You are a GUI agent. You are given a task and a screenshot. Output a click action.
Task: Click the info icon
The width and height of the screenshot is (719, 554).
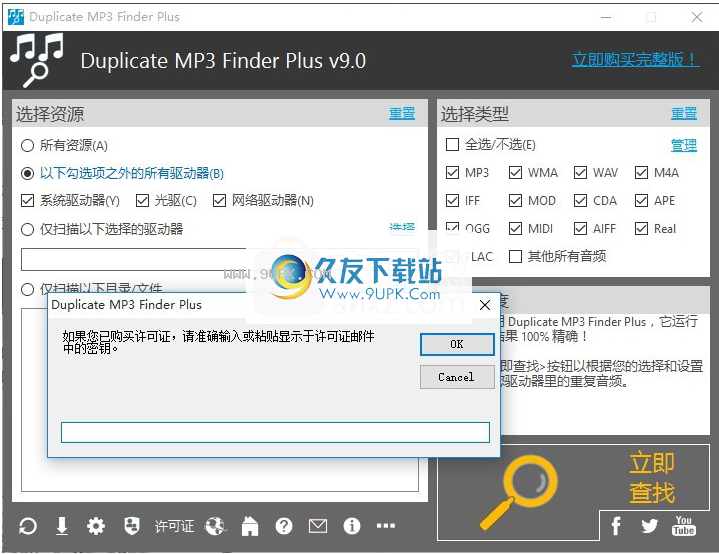352,526
